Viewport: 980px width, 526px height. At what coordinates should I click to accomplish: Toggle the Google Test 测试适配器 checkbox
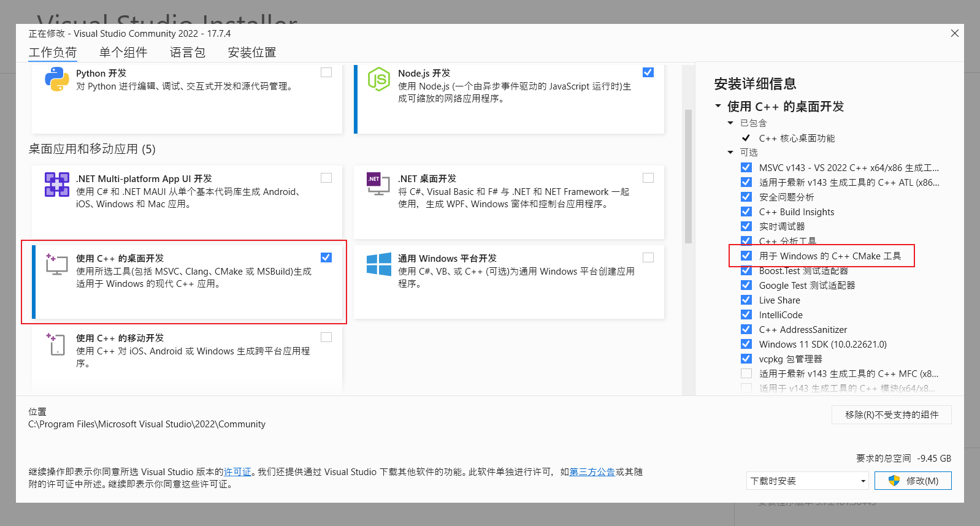746,285
